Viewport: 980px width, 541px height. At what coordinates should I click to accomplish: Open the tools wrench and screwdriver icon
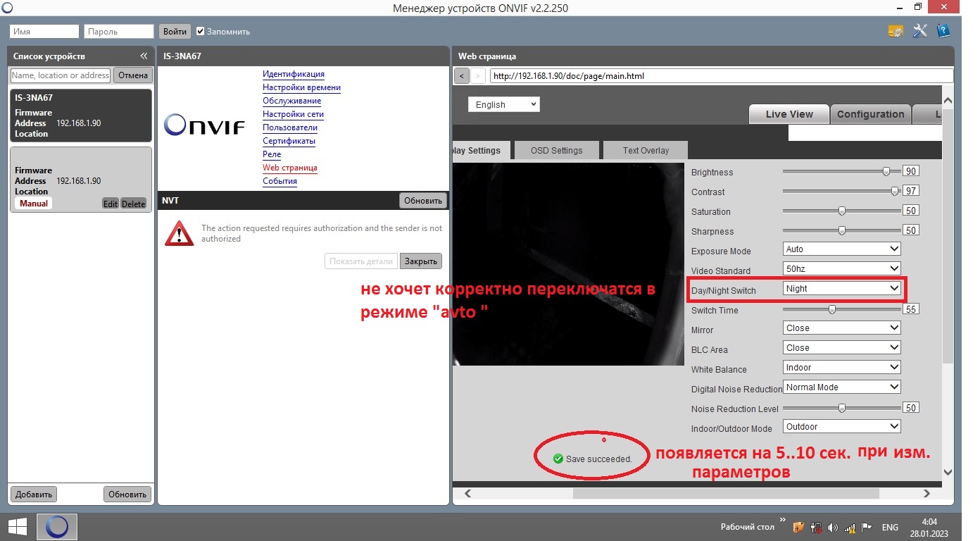coord(919,31)
